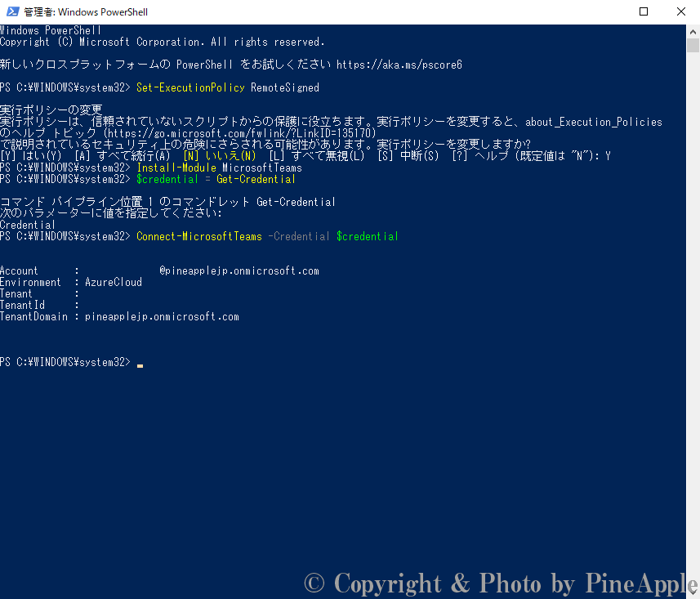Screen dimensions: 700x599
Task: Close the Windows PowerShell window
Action: coord(681,12)
